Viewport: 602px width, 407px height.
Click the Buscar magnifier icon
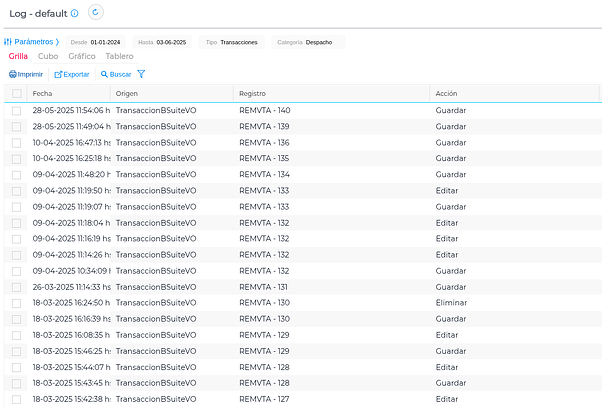[x=104, y=74]
